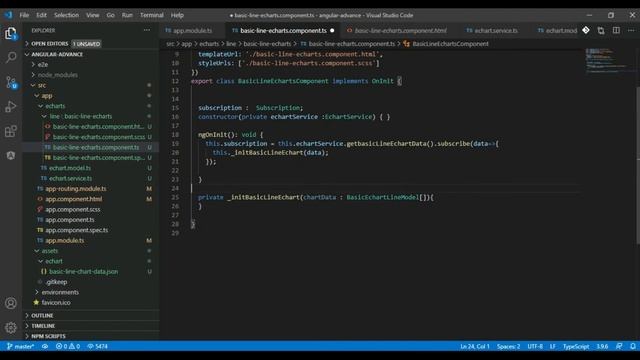
Task: Open the Go menu
Action: click(x=111, y=15)
